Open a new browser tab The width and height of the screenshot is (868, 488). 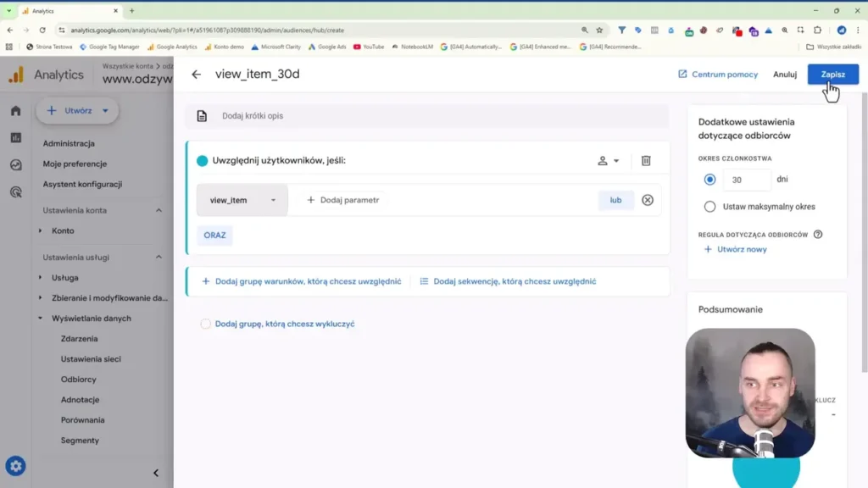pyautogui.click(x=131, y=10)
